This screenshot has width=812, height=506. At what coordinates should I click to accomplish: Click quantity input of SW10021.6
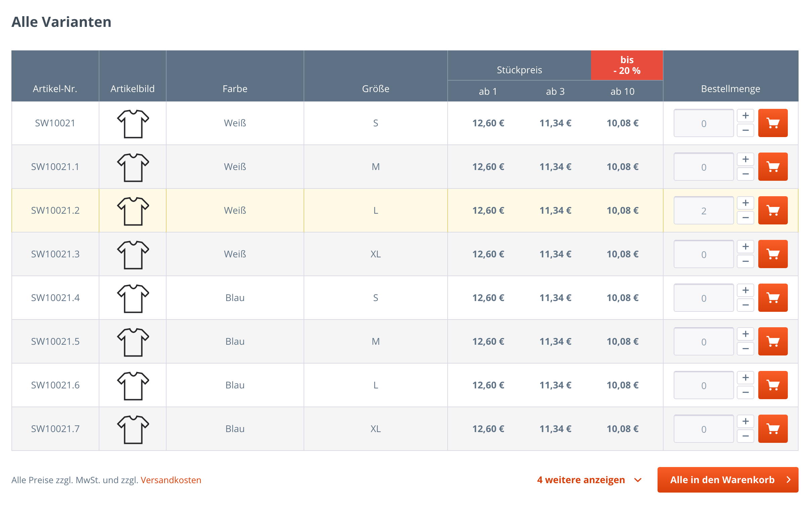[x=704, y=385]
